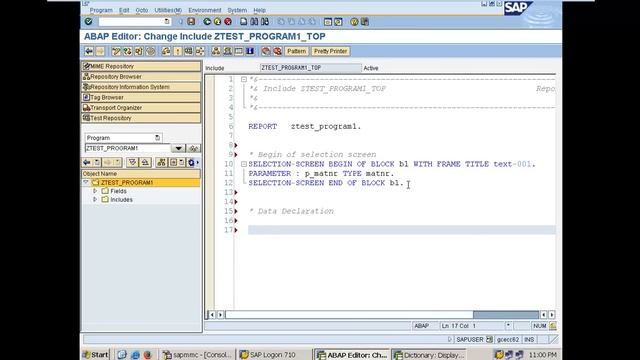Open the command field history dropdown
Screen dimensions: 640x360
tap(167, 22)
